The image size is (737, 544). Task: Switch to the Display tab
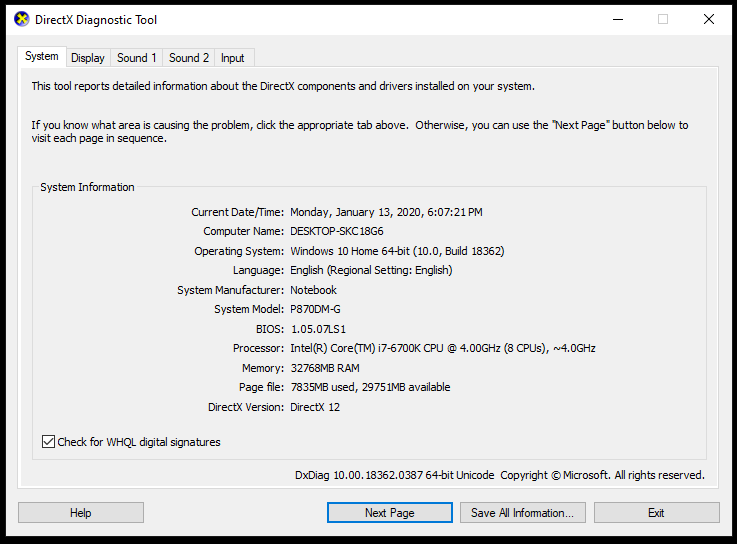click(x=88, y=58)
